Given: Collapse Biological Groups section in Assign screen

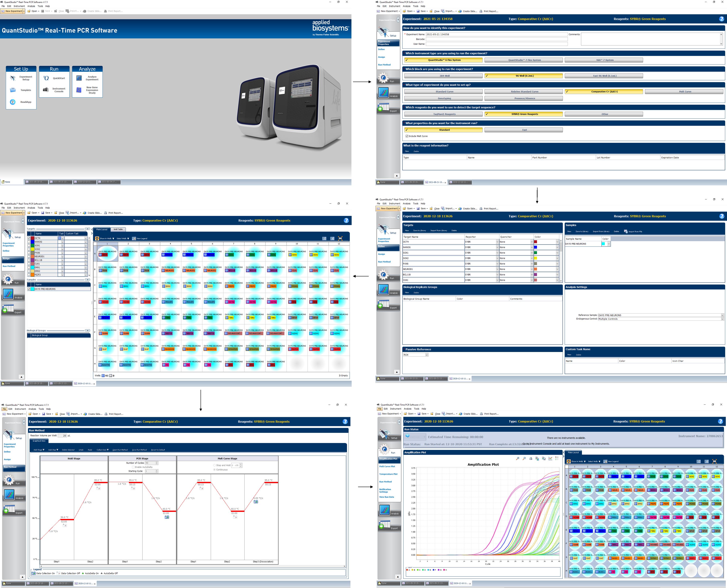Looking at the screenshot, I should pos(87,330).
